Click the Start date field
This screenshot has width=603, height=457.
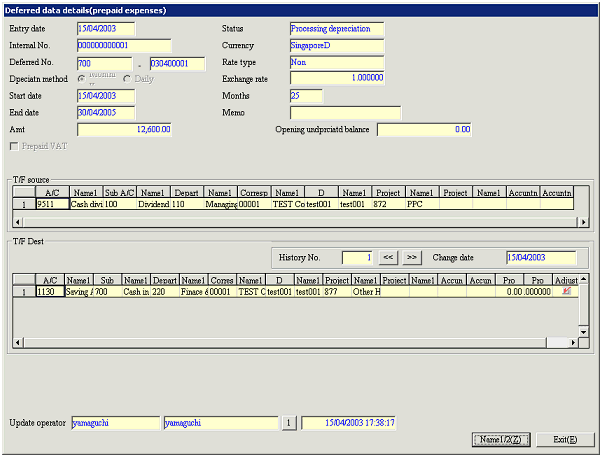[x=106, y=96]
